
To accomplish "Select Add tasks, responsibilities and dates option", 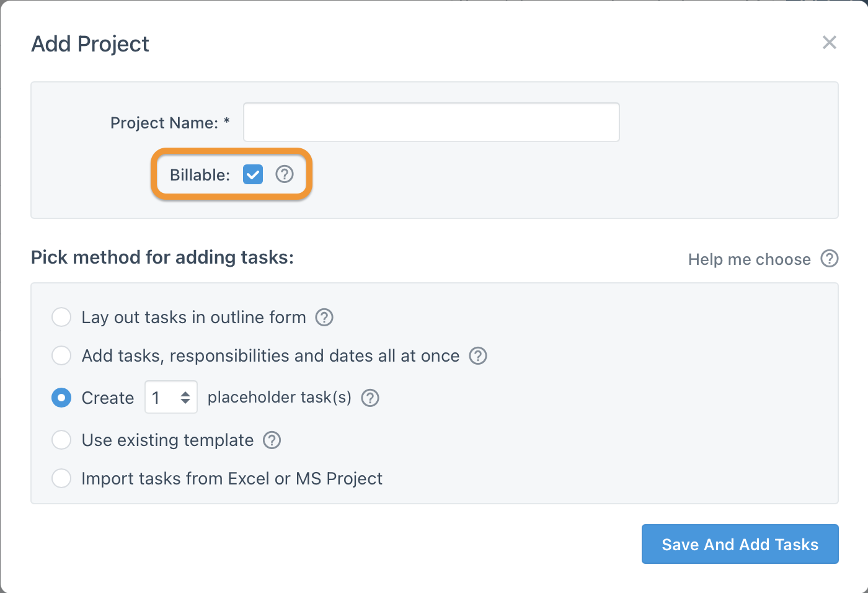I will 61,355.
